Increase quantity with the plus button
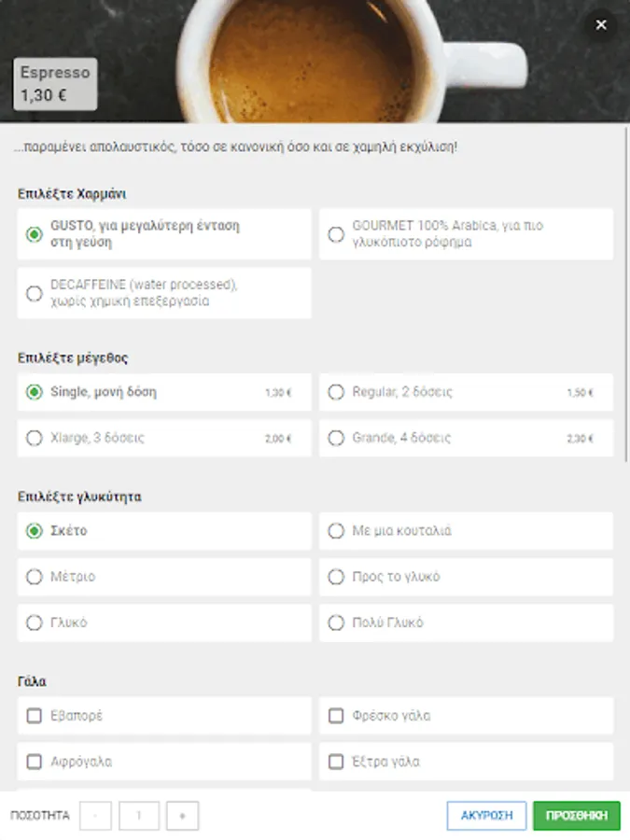This screenshot has width=630, height=840. pyautogui.click(x=182, y=816)
